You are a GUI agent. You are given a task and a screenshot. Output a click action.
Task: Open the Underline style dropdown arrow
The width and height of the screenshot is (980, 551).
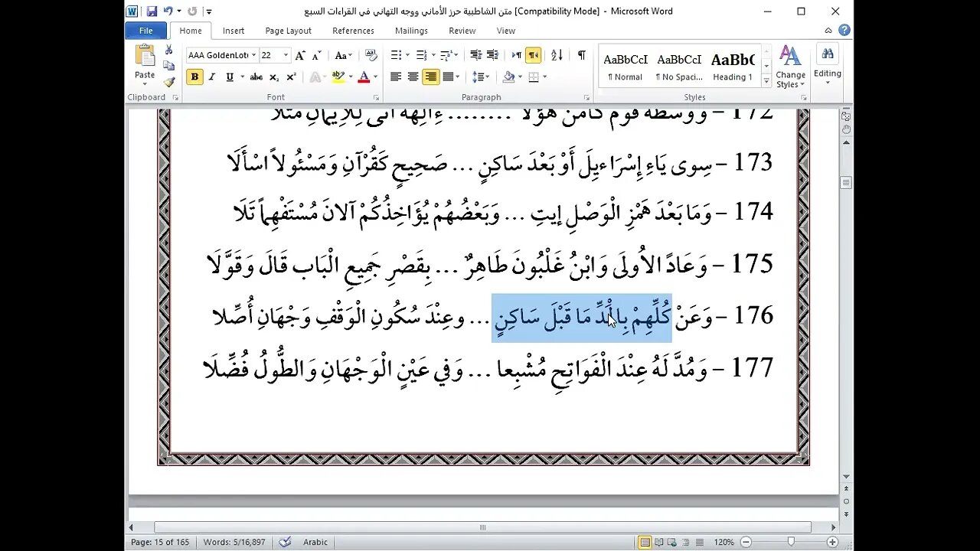pyautogui.click(x=242, y=77)
